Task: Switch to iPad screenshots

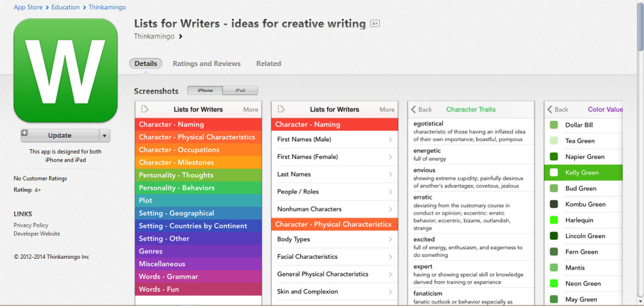Action: tap(240, 91)
